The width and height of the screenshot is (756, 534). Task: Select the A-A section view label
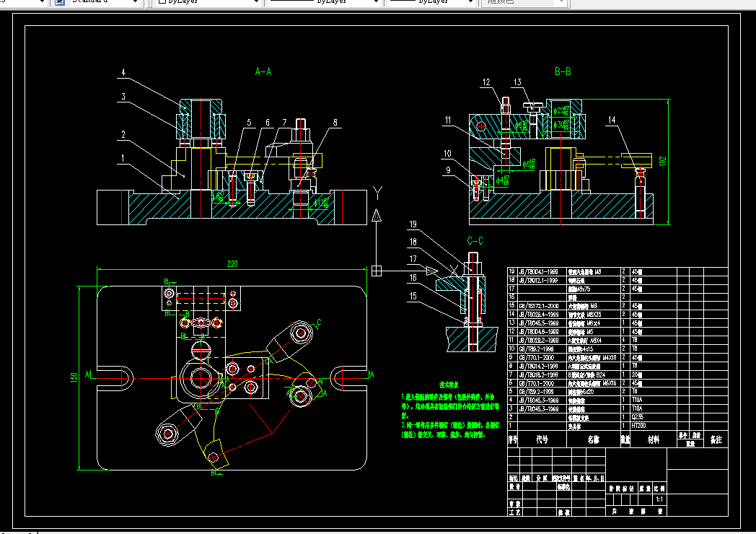coord(263,72)
